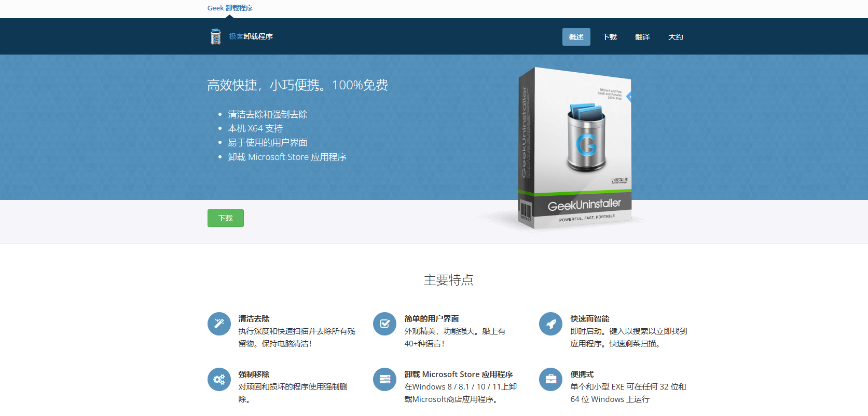Click the 清洁去除和强制去除 bullet text
This screenshot has height=416, width=868.
coord(268,114)
